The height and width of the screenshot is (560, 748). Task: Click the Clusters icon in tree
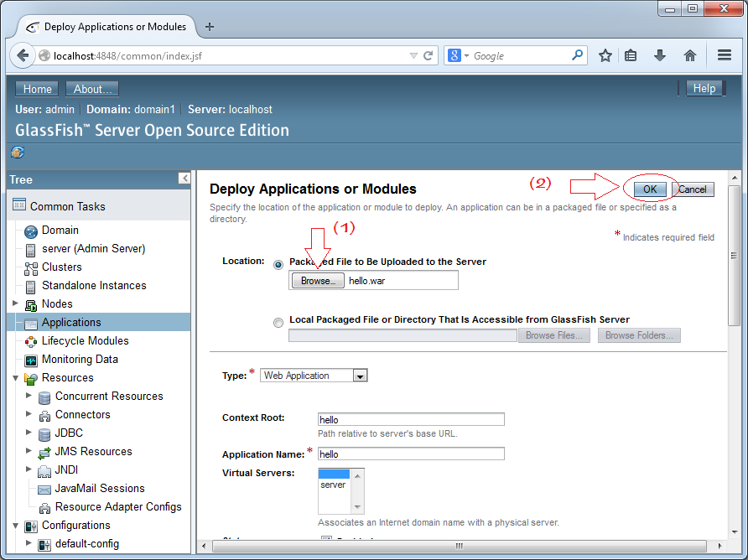pyautogui.click(x=31, y=268)
